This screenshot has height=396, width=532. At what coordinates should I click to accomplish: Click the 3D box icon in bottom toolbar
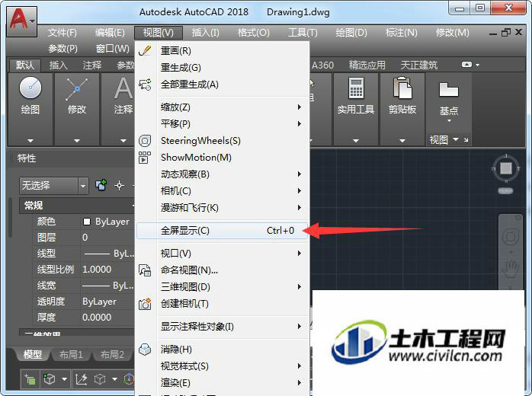(50, 379)
